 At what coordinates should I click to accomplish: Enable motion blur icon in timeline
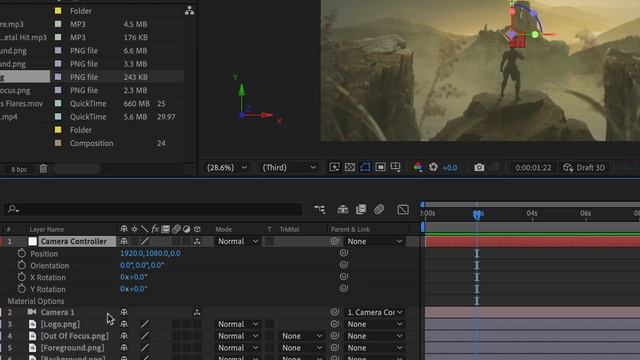coord(379,209)
